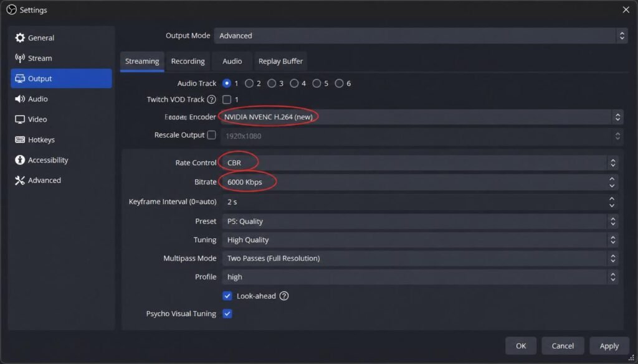Image resolution: width=638 pixels, height=364 pixels.
Task: Open Audio settings in the sidebar
Action: click(x=61, y=99)
